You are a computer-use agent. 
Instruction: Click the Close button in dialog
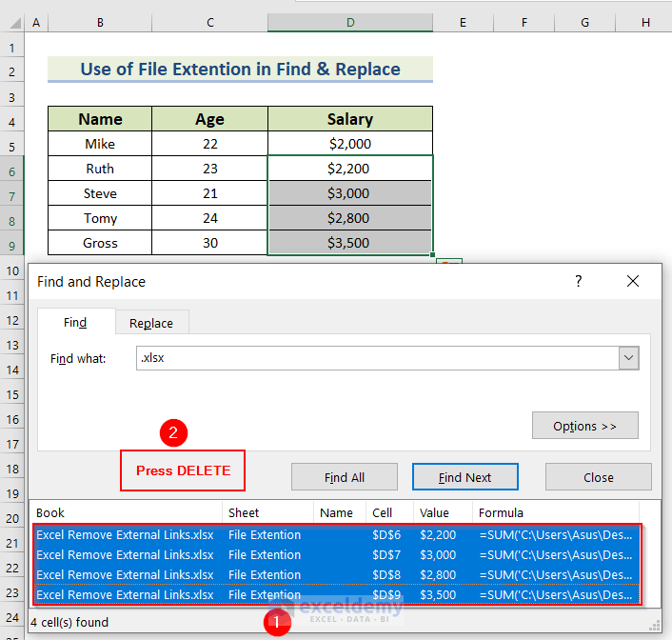pyautogui.click(x=598, y=477)
